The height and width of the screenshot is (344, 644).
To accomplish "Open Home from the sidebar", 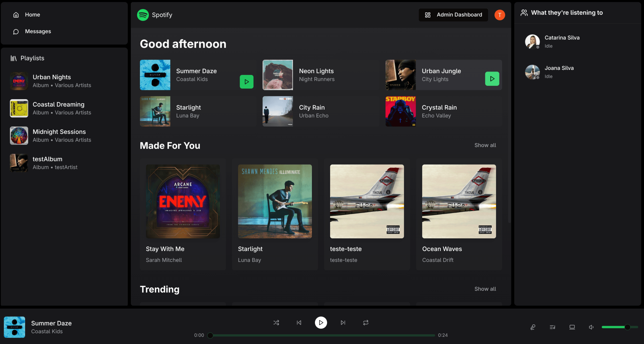I will point(32,15).
